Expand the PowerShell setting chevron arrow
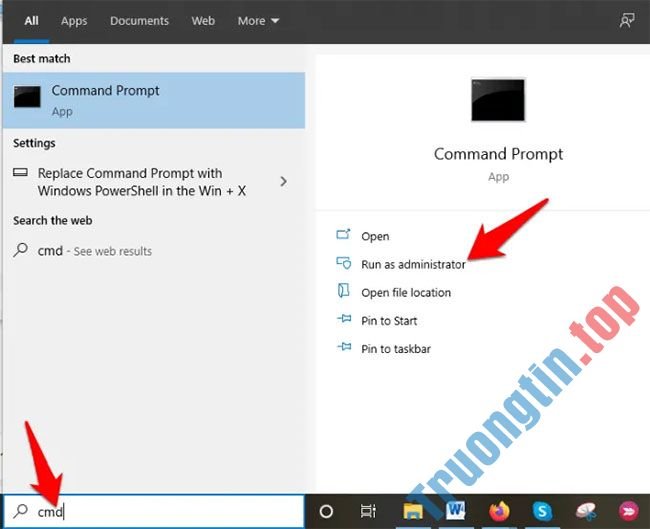Screen dimensions: 650x529 click(284, 182)
